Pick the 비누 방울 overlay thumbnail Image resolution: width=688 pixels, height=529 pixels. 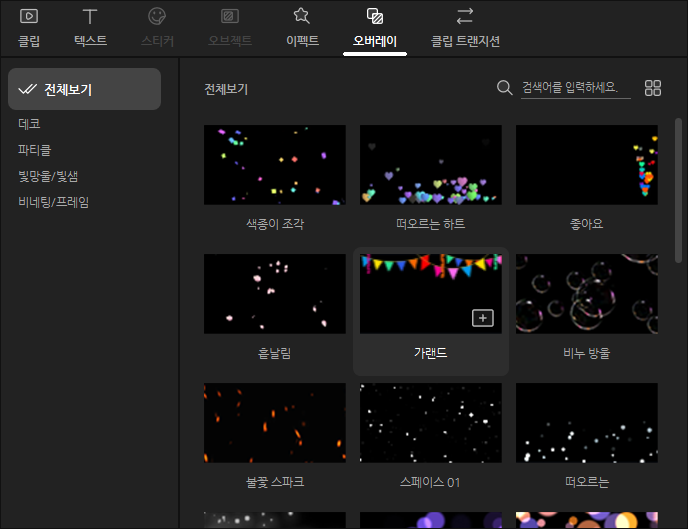pyautogui.click(x=586, y=293)
